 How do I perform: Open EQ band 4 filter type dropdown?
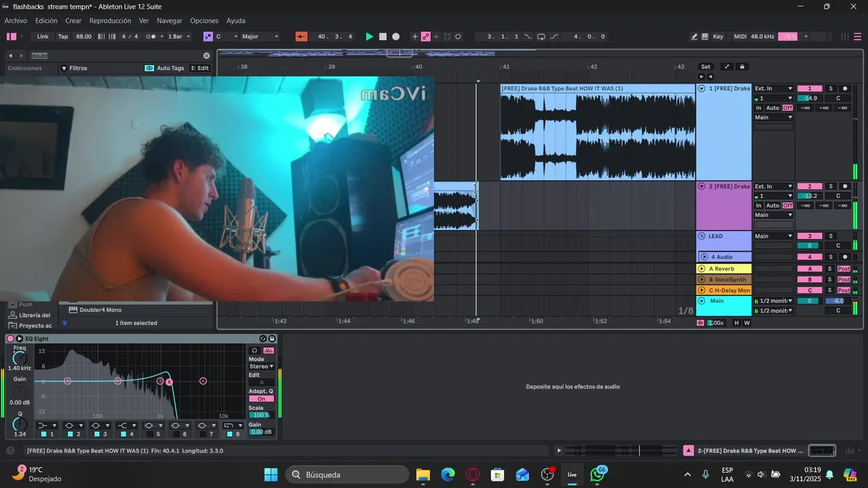(x=126, y=426)
